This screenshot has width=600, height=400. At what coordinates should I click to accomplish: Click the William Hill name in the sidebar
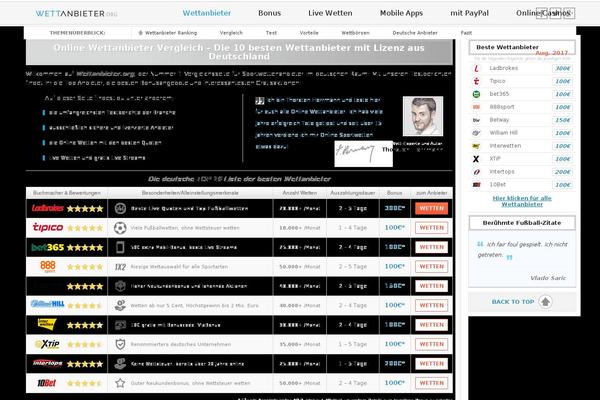pos(504,133)
